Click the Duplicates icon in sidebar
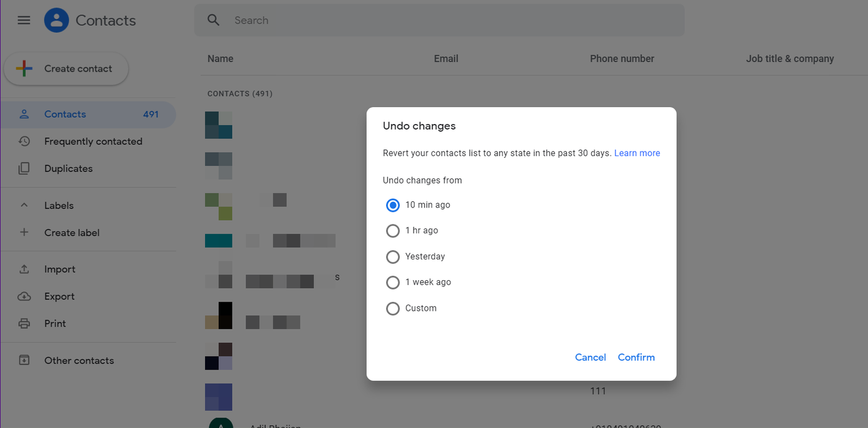868x428 pixels. [x=24, y=168]
